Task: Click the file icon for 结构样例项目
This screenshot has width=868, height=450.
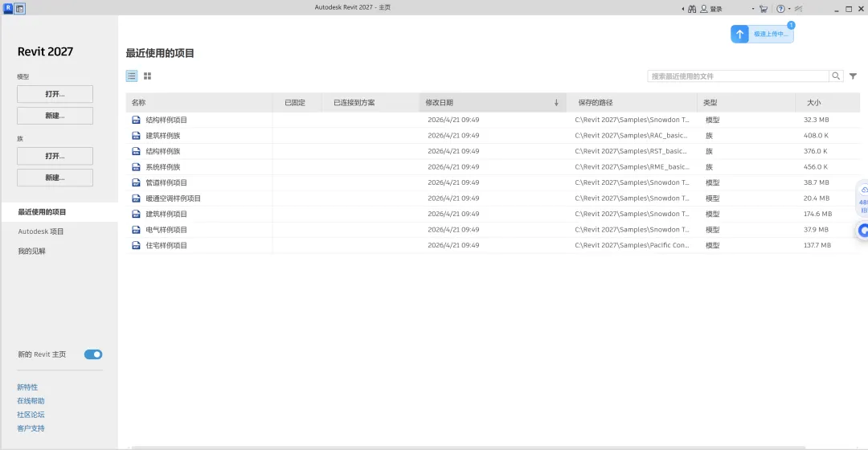Action: coord(136,120)
